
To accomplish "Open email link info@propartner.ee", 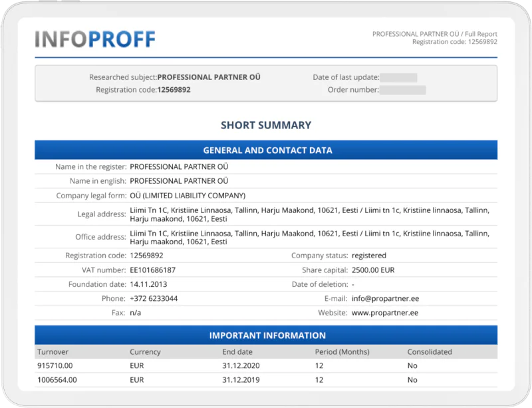I will click(386, 299).
